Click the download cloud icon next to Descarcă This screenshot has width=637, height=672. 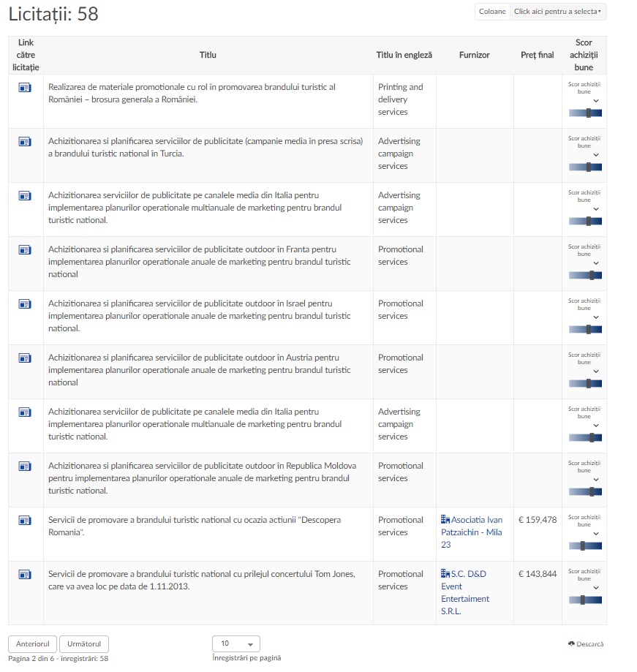[572, 644]
